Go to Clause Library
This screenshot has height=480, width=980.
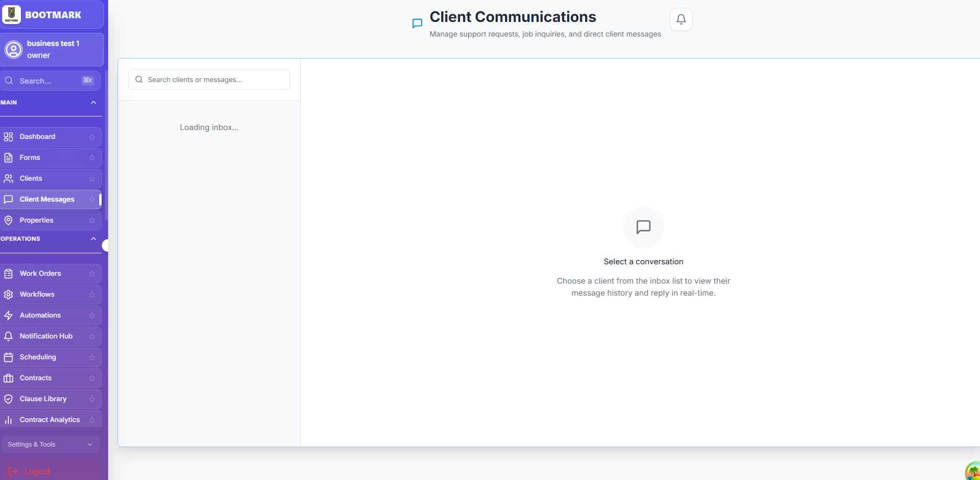click(51, 399)
